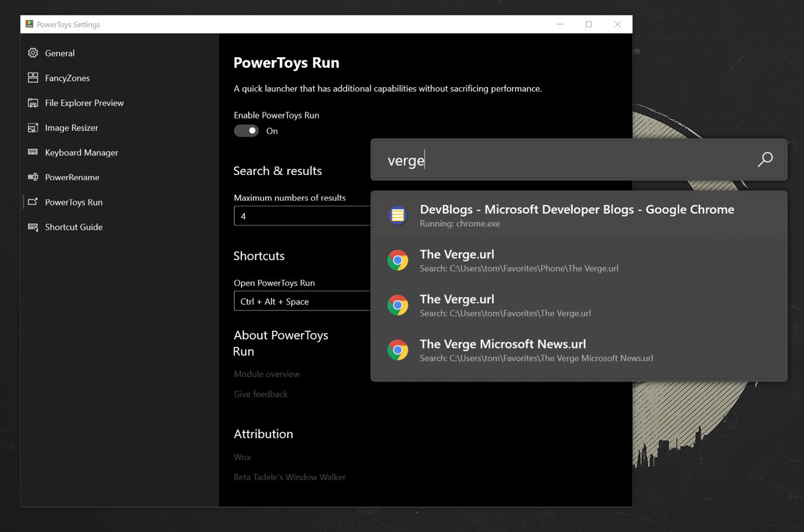Select The Verge.url result in Favorites\Phone
Viewport: 804px width, 532px height.
[579, 260]
